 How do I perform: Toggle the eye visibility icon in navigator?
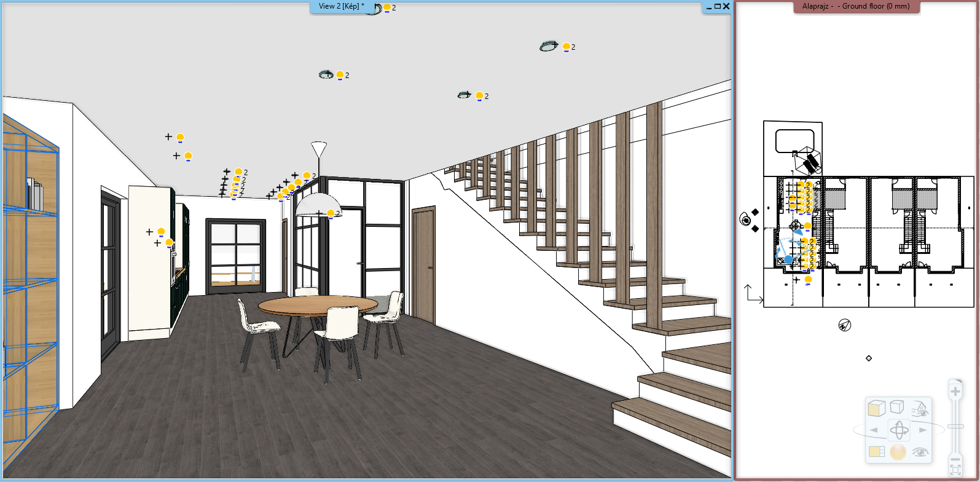(920, 452)
